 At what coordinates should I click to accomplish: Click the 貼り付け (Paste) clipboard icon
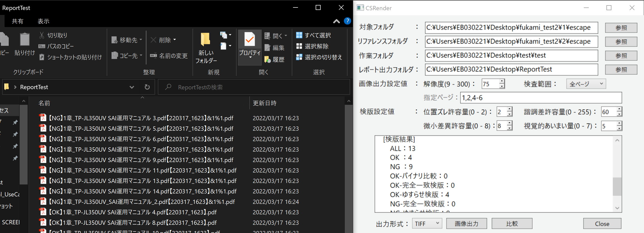point(24,39)
